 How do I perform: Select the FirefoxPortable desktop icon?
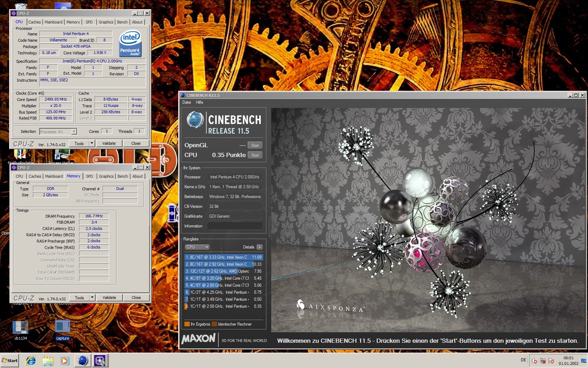point(20,157)
